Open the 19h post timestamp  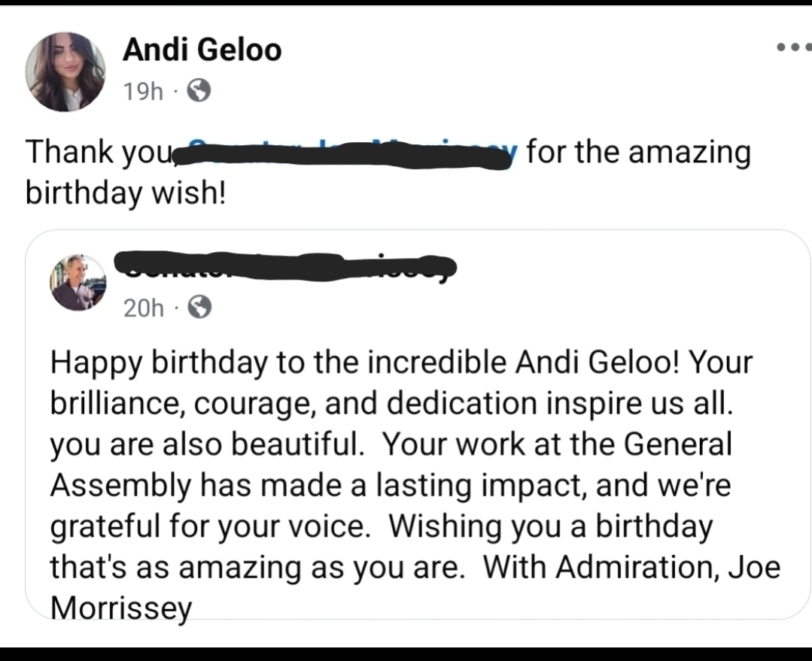click(x=142, y=92)
